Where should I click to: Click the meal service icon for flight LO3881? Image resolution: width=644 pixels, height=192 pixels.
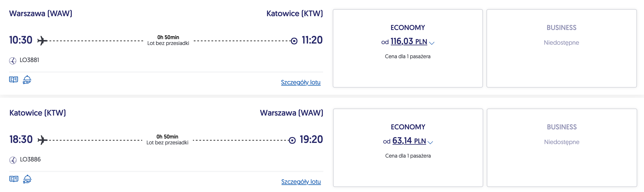click(x=27, y=80)
